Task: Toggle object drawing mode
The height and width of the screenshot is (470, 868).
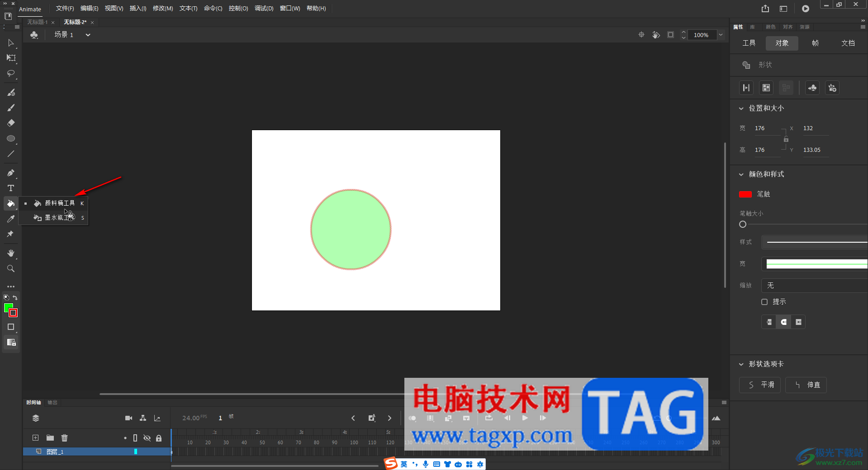Action: click(x=11, y=327)
